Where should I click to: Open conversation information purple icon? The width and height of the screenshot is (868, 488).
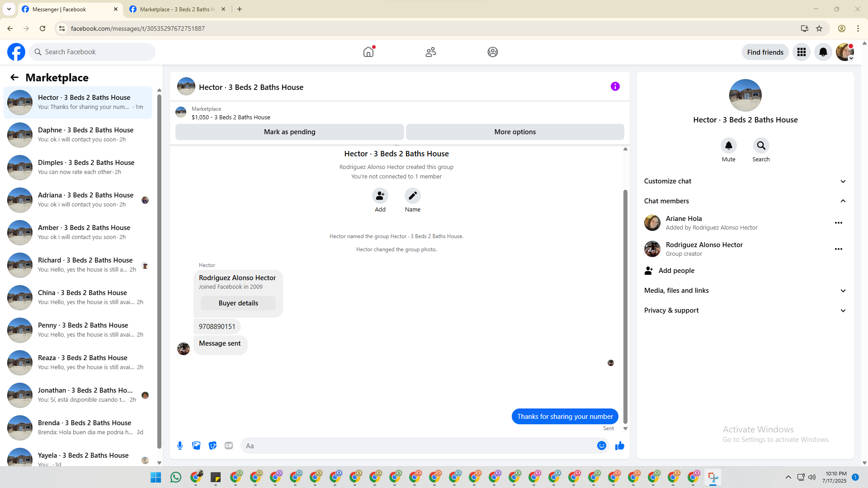coord(615,86)
